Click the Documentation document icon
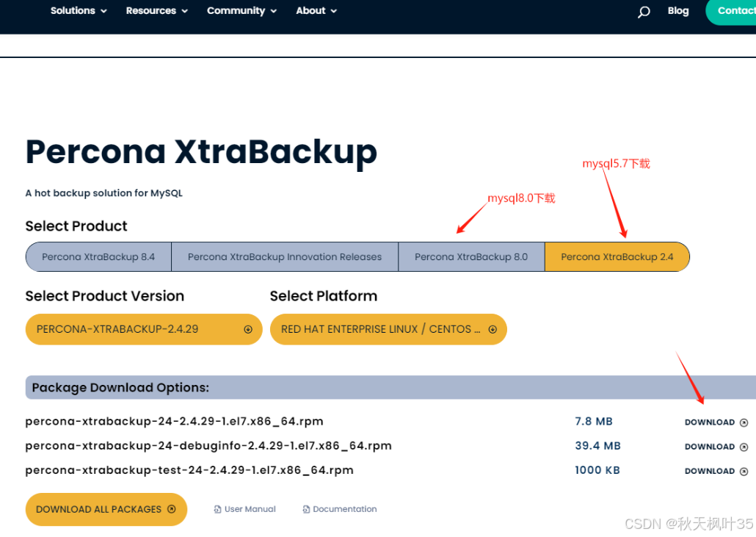 tap(306, 510)
